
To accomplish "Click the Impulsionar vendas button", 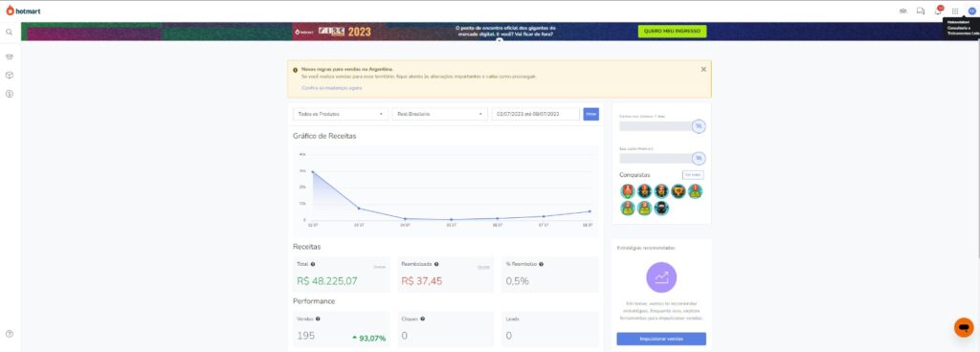I will [x=661, y=339].
